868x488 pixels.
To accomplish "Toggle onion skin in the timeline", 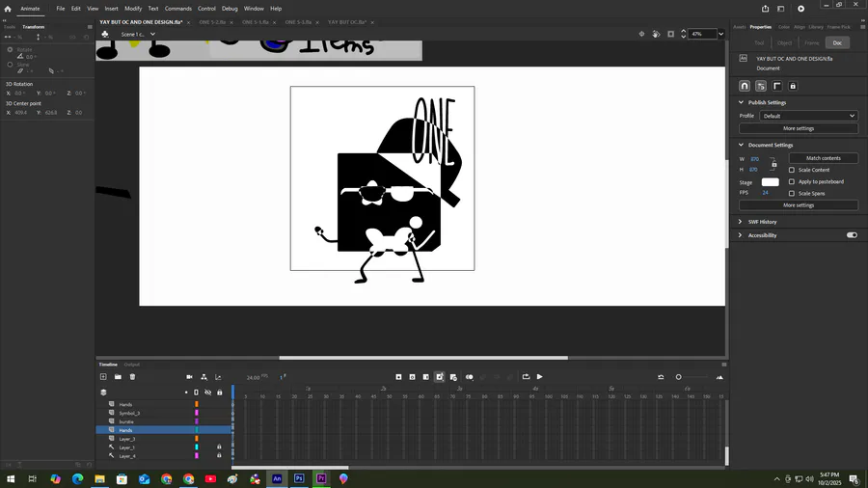I will click(470, 377).
